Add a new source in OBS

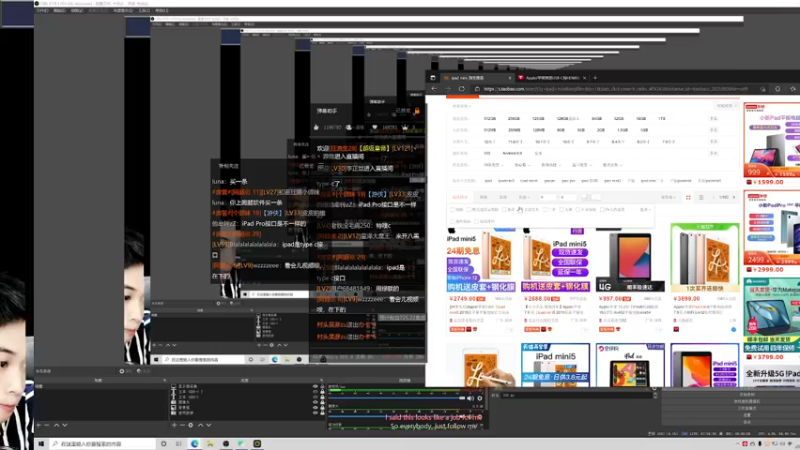174,425
